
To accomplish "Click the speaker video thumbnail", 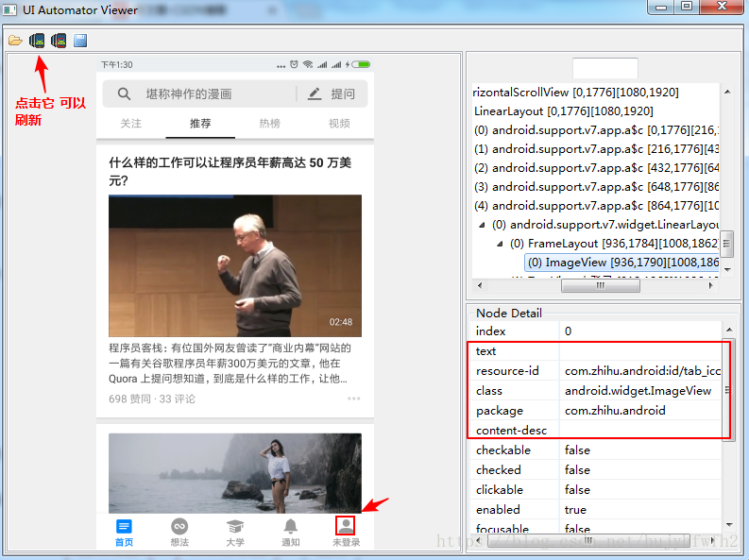I will pos(235,265).
